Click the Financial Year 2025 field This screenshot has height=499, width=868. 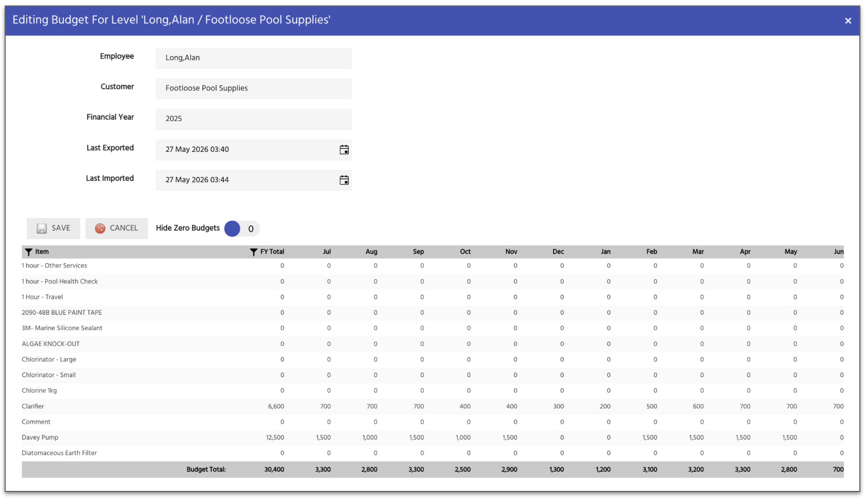coord(254,119)
